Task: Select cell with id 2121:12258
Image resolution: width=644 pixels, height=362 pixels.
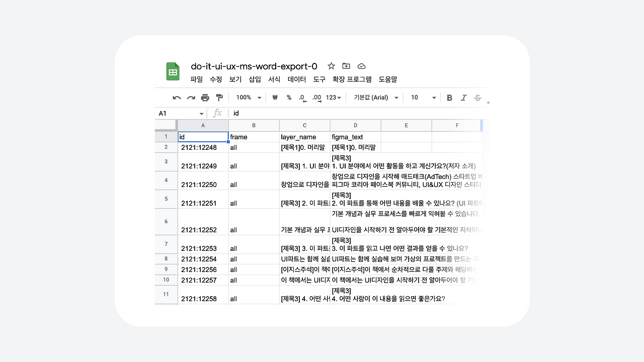Action: click(x=203, y=295)
